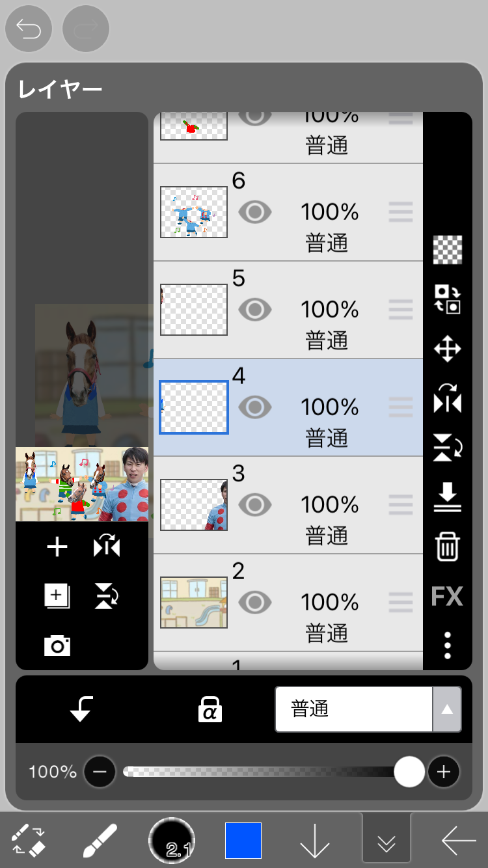Hide layer 6 using eye icon
Image resolution: width=488 pixels, height=868 pixels.
coord(254,212)
